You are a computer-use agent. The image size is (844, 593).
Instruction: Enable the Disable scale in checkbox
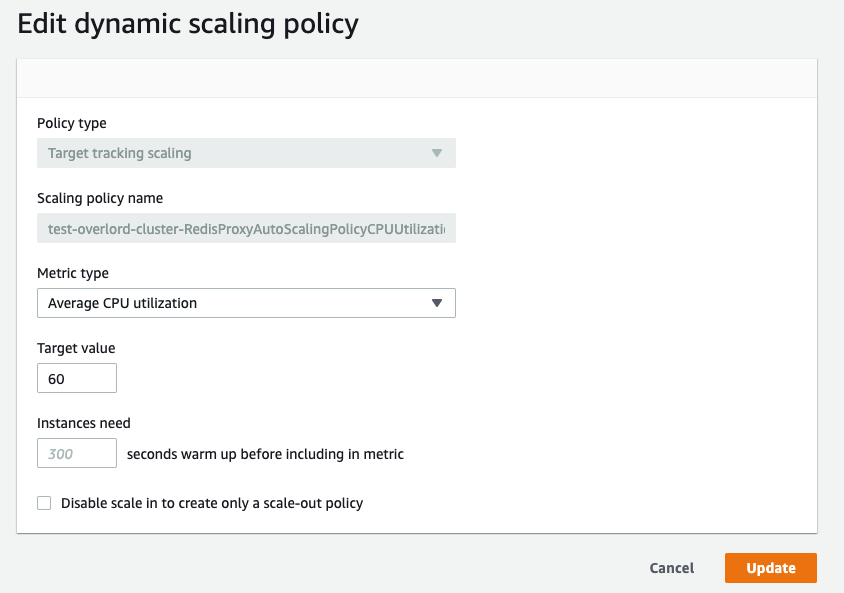(x=44, y=503)
